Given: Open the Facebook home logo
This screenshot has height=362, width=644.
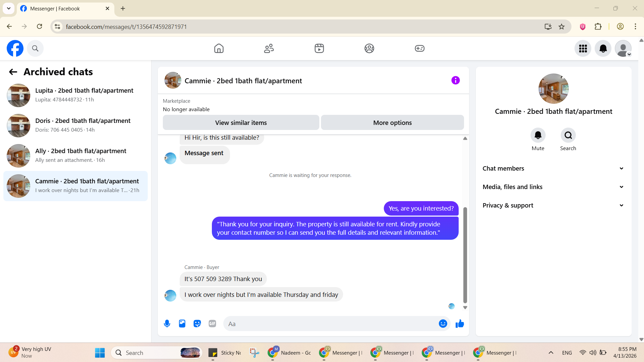Looking at the screenshot, I should pos(15,48).
